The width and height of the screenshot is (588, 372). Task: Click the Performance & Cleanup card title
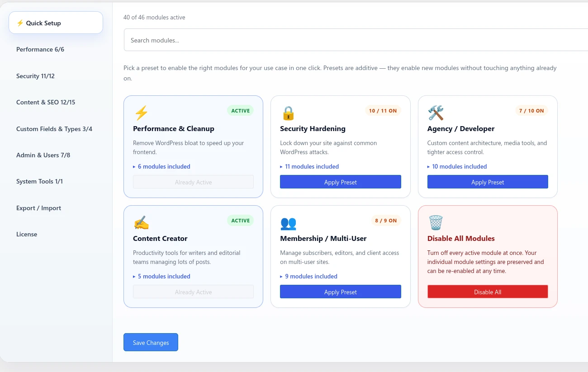coord(174,128)
